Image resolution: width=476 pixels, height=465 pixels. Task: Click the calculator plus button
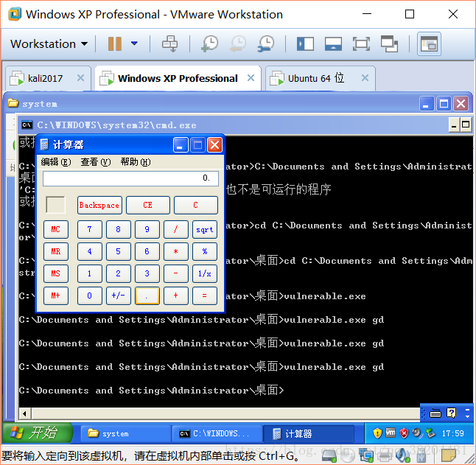point(176,296)
